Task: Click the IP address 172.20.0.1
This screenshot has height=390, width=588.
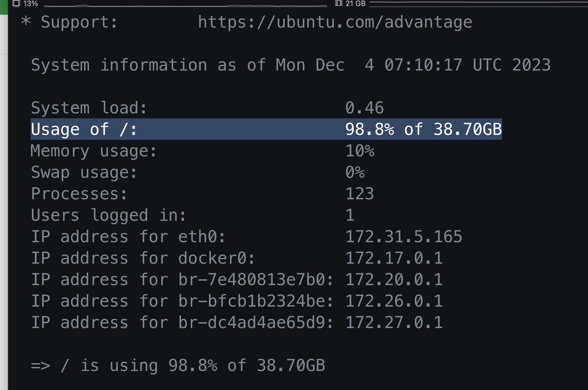Action: [x=394, y=279]
